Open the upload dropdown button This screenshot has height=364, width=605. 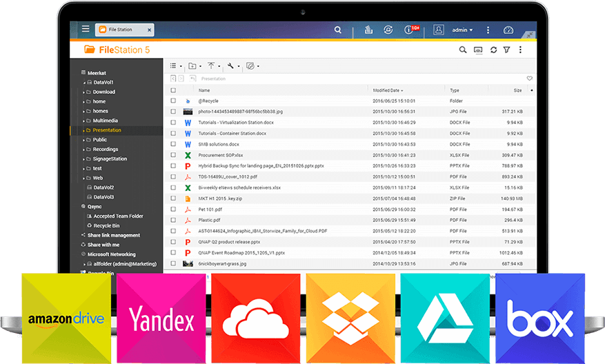[213, 66]
